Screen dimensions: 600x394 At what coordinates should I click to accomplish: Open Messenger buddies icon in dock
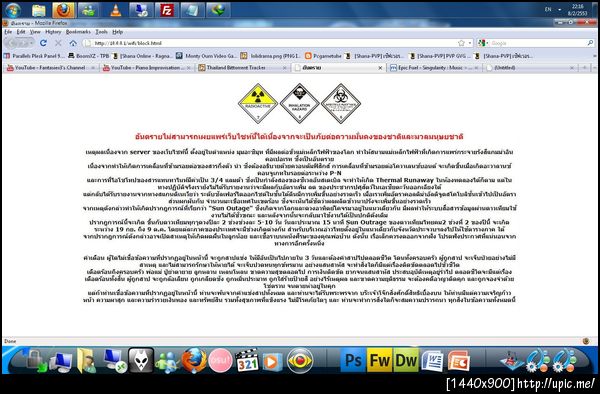tap(167, 361)
